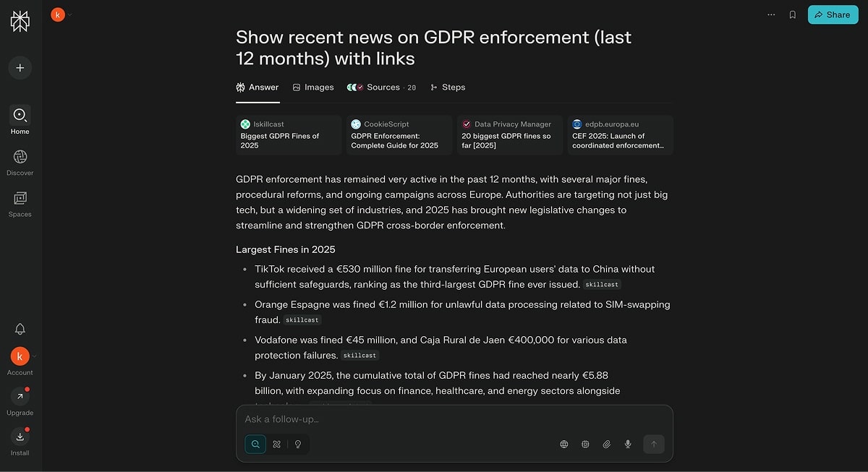
Task: Open the Iskillcast Biggest GDPR Fines source card
Action: coord(289,135)
